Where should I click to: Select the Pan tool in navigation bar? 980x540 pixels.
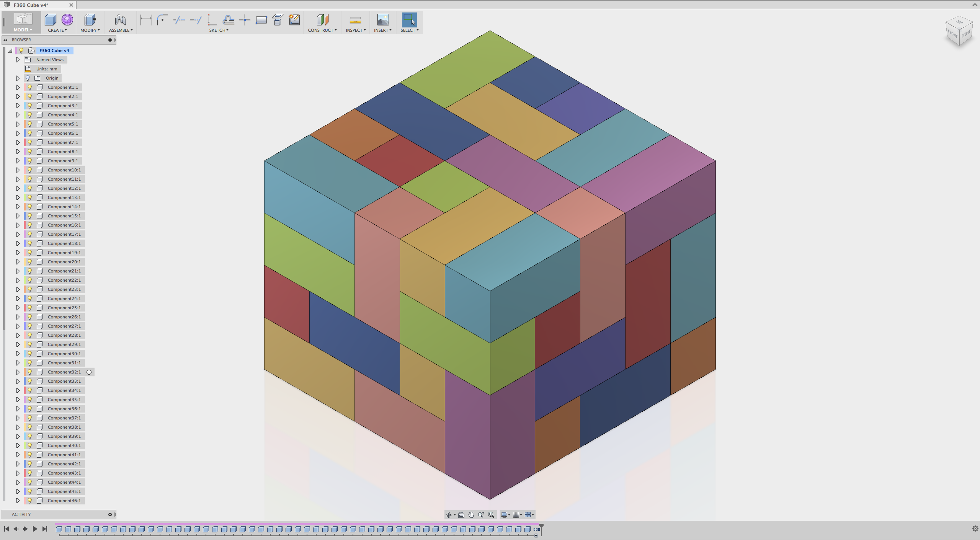click(x=471, y=515)
